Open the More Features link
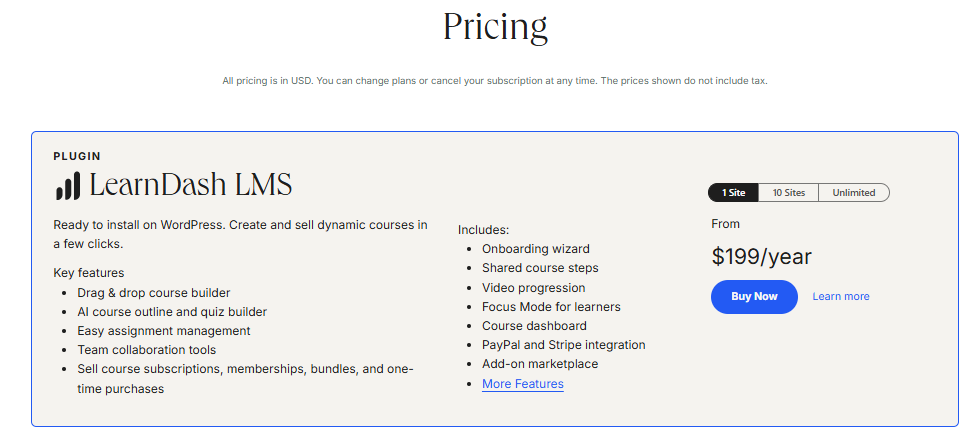The width and height of the screenshot is (980, 442). [x=522, y=384]
